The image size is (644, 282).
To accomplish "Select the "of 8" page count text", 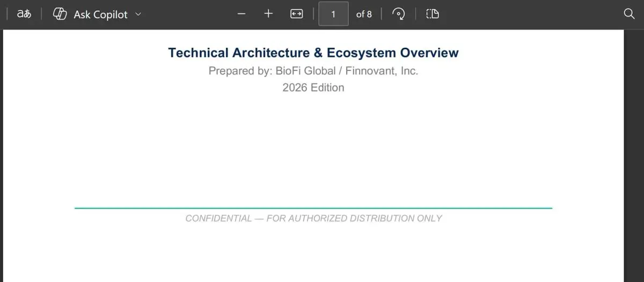I will [364, 14].
